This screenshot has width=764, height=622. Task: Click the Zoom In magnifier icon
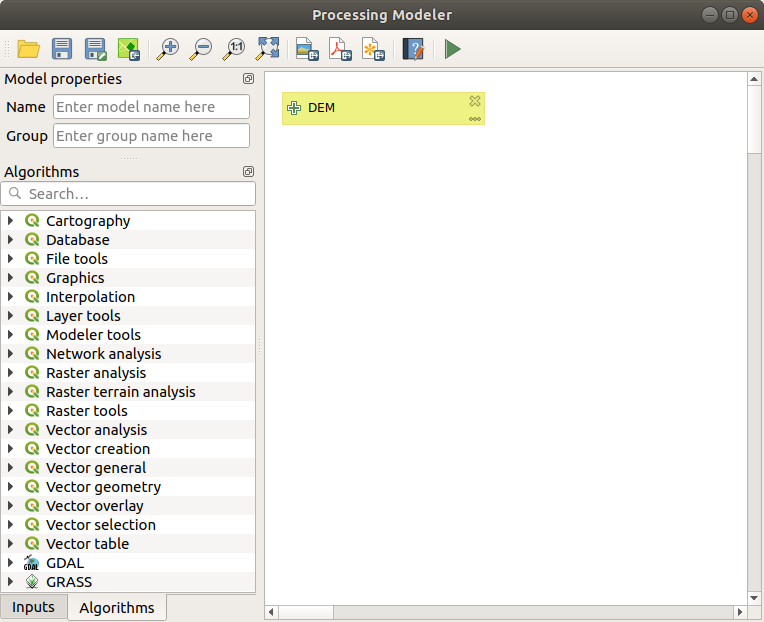pos(168,49)
